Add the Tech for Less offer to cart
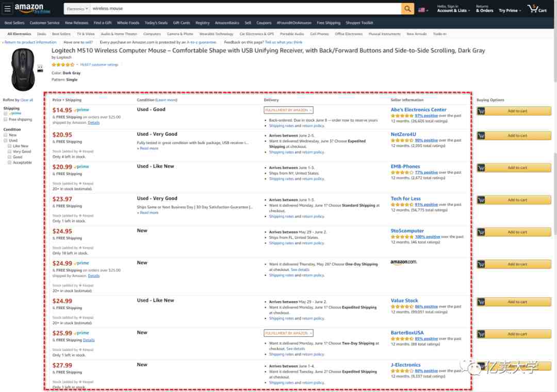This screenshot has height=392, width=557. pos(514,200)
